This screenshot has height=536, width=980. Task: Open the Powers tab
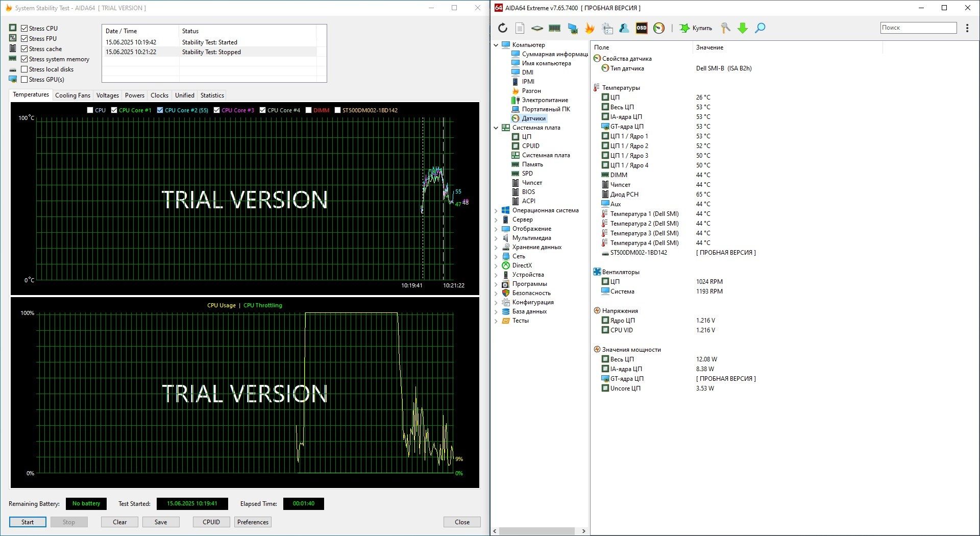(135, 95)
